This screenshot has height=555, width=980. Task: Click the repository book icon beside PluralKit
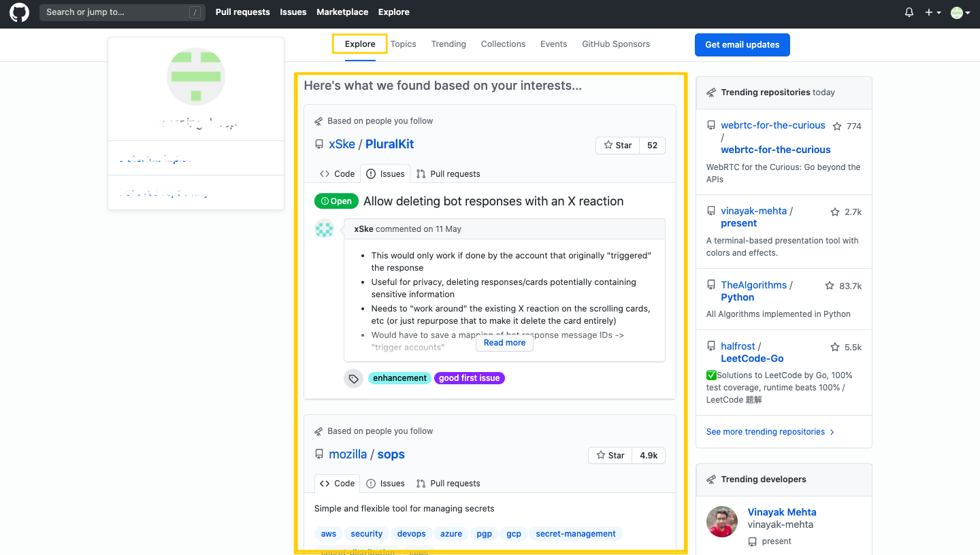319,144
